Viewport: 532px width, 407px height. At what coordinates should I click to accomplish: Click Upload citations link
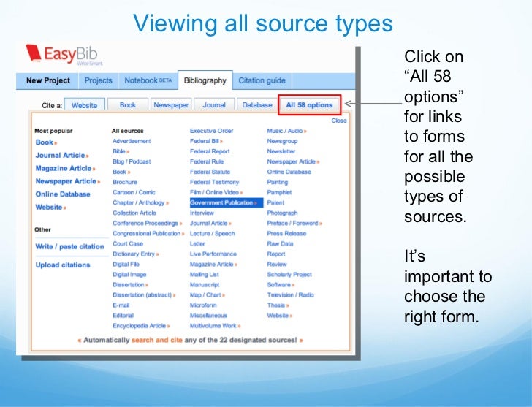pos(63,265)
